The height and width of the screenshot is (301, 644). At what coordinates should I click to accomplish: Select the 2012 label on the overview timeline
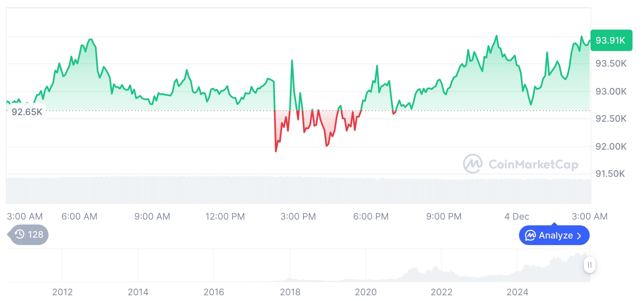pyautogui.click(x=63, y=292)
